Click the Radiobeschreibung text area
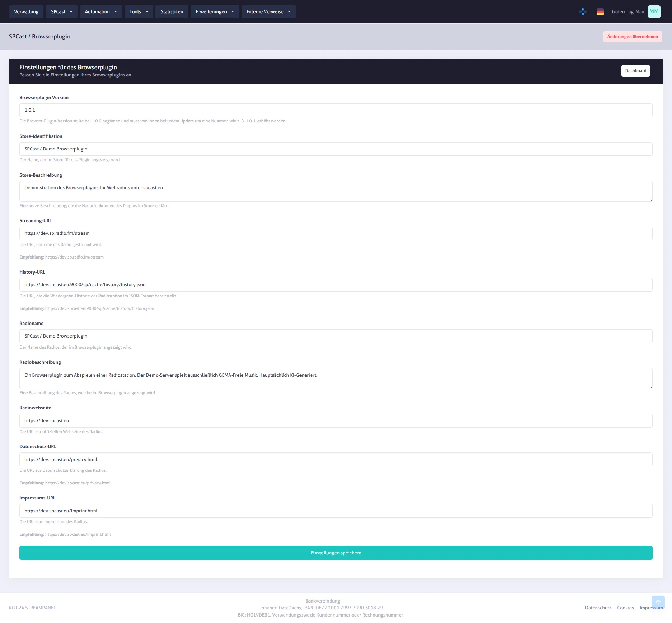The height and width of the screenshot is (623, 672). coord(336,378)
